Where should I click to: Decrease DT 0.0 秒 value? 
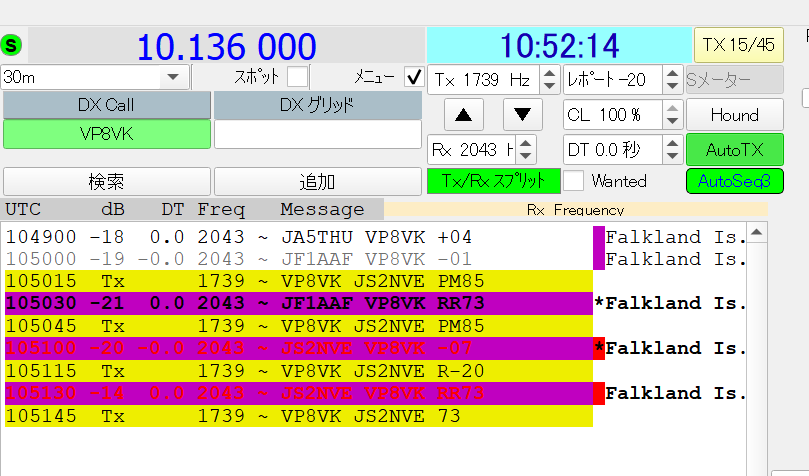tap(672, 156)
